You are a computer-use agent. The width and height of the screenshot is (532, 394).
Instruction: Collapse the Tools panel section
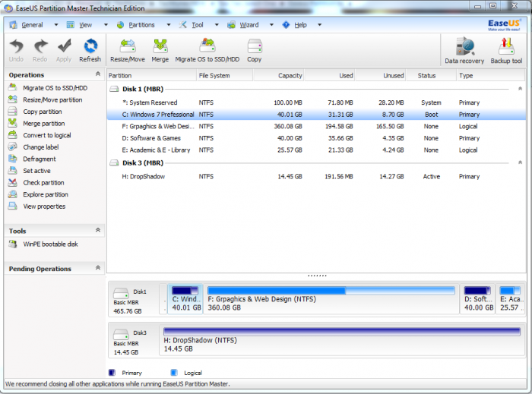pyautogui.click(x=98, y=230)
